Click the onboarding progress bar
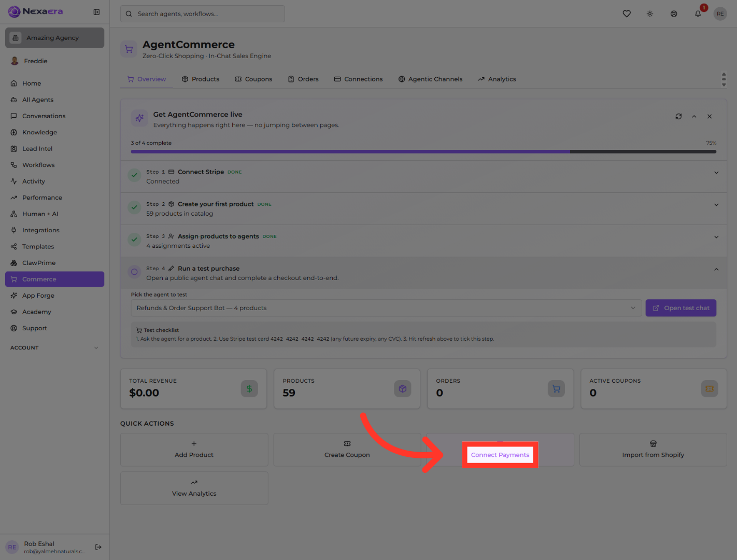The height and width of the screenshot is (560, 737). tap(423, 152)
